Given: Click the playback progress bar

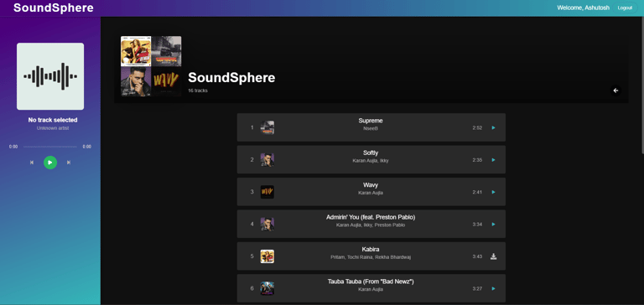Looking at the screenshot, I should coord(50,147).
